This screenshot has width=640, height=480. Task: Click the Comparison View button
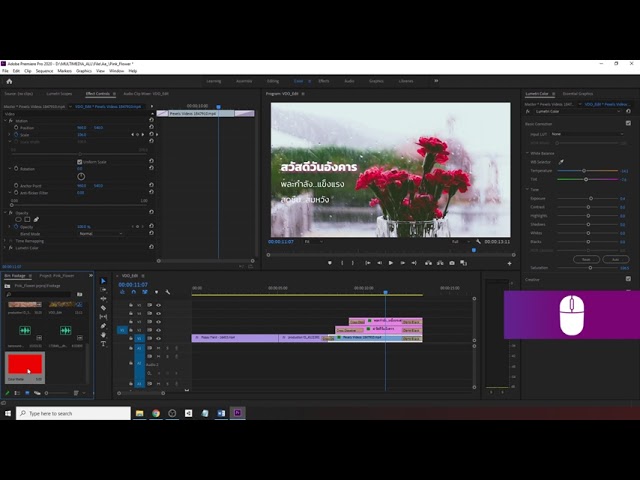(463, 263)
